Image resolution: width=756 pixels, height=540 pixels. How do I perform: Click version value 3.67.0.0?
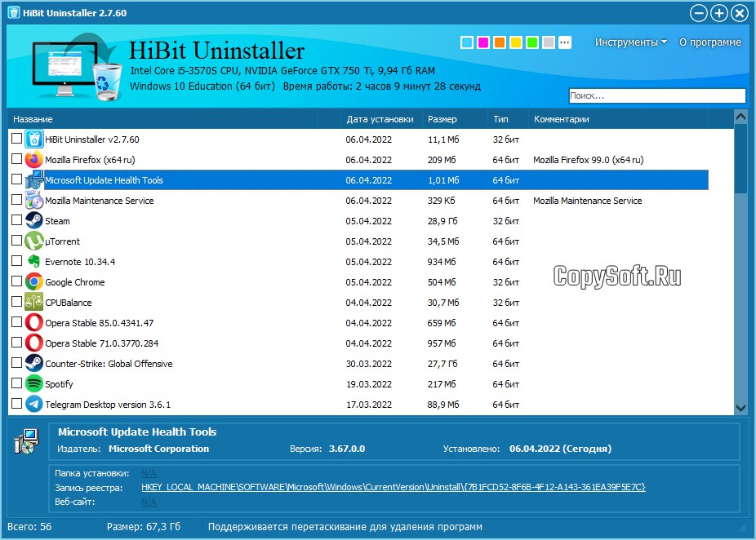347,449
